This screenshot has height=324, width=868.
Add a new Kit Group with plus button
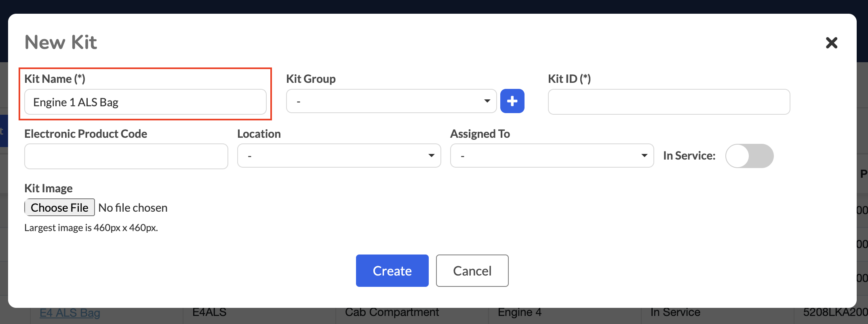[512, 101]
